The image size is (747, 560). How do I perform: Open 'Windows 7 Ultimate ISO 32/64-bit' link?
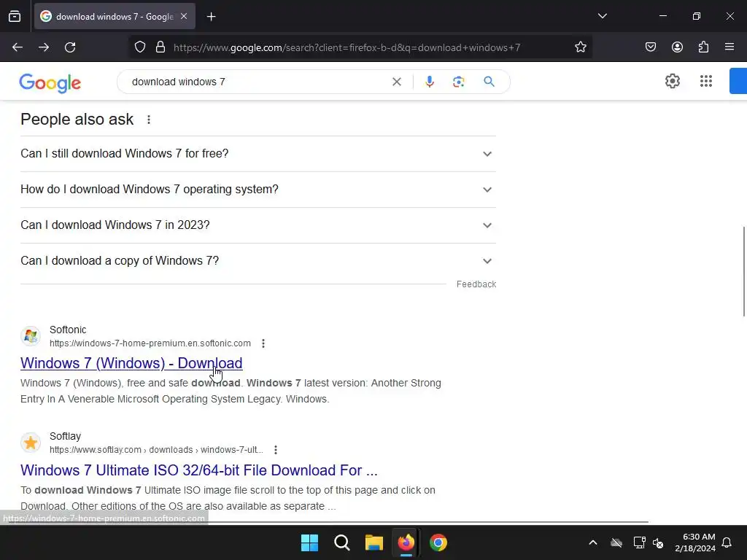pos(199,470)
